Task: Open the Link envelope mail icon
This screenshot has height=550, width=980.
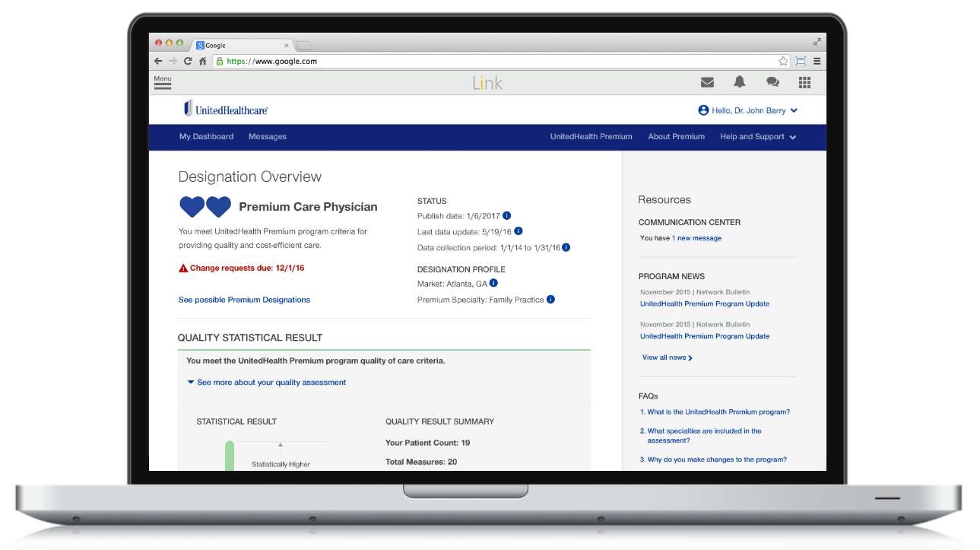Action: (707, 82)
